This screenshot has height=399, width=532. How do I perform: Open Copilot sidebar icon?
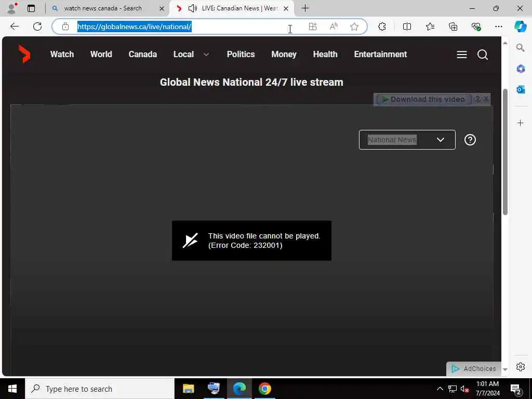pyautogui.click(x=521, y=26)
